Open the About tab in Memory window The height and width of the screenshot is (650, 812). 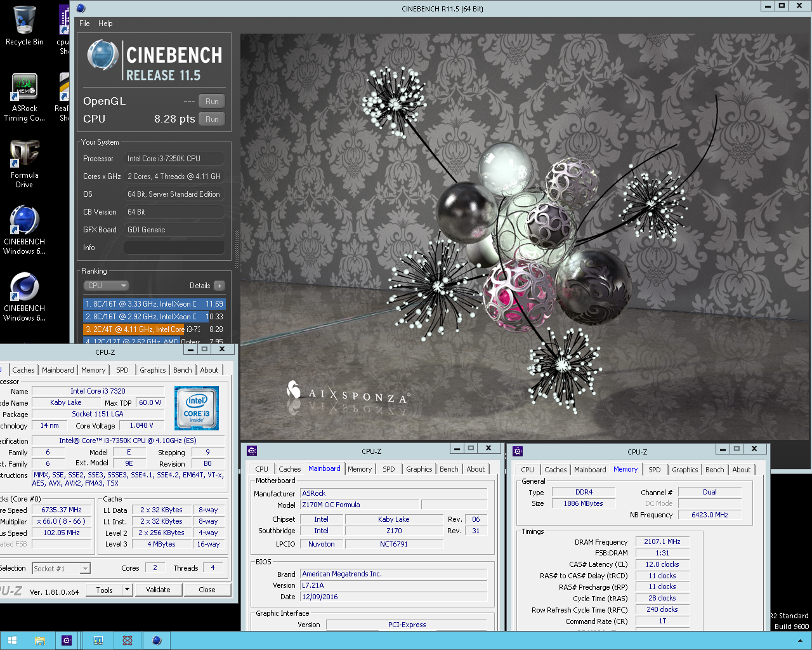(742, 470)
